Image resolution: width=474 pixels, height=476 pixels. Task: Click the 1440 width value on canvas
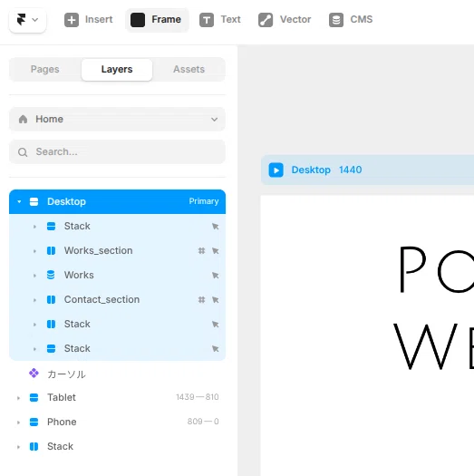pos(351,170)
